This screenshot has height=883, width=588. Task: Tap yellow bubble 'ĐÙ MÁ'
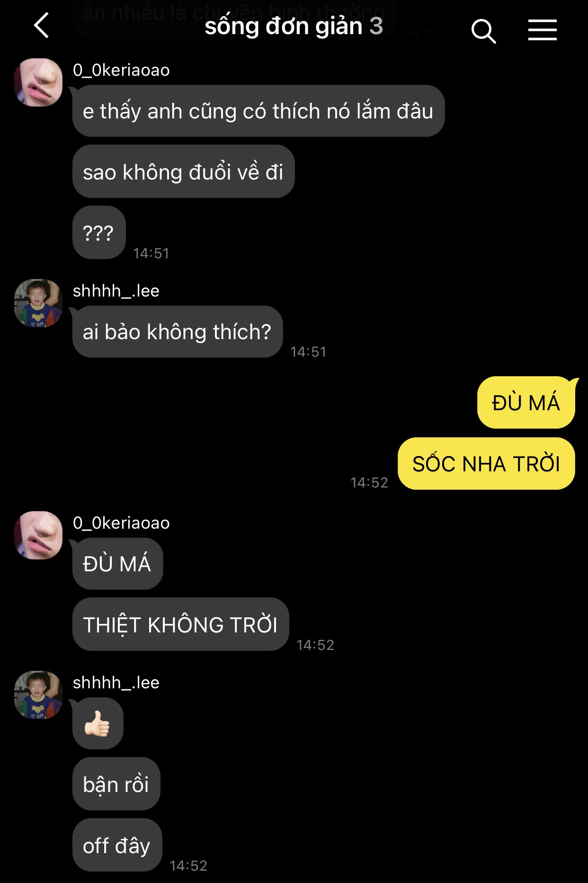click(x=526, y=403)
